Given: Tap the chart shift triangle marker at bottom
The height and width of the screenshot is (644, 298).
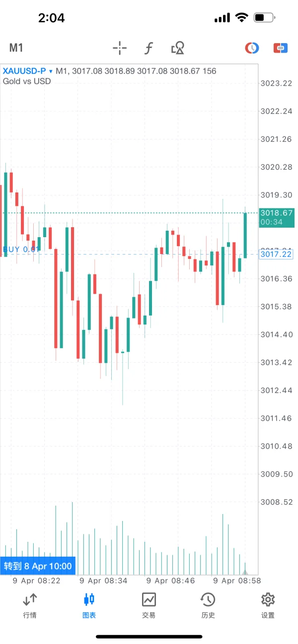Looking at the screenshot, I should pyautogui.click(x=244, y=572).
